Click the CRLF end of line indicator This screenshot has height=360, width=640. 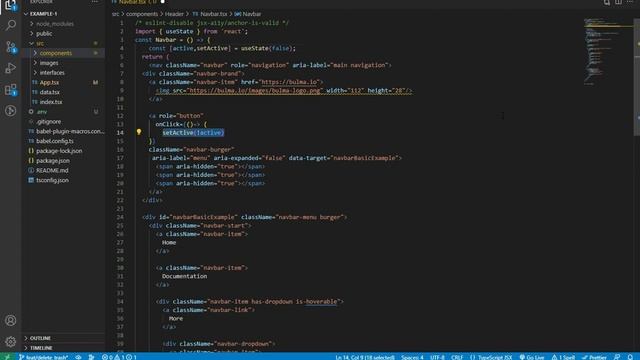457,357
